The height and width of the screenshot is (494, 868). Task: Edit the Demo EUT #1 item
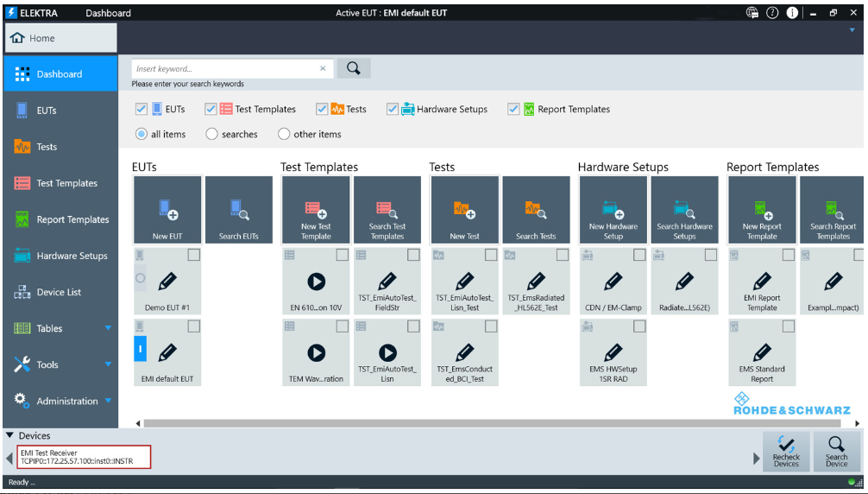(x=167, y=282)
